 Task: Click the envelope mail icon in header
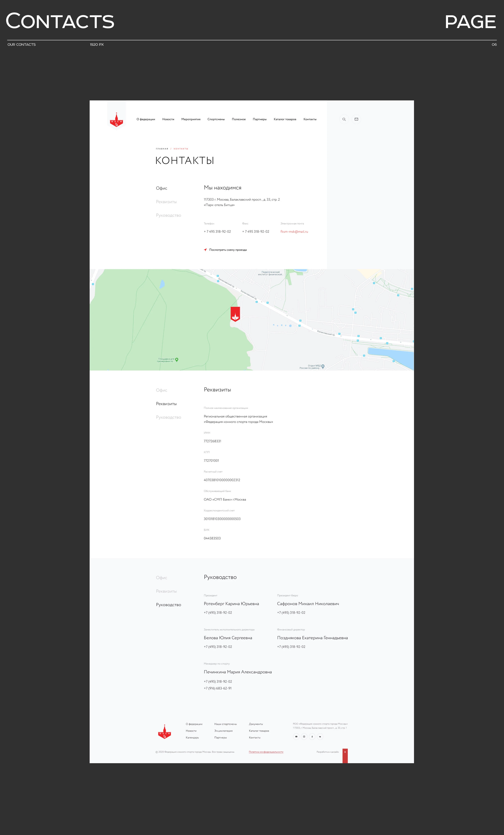click(356, 119)
